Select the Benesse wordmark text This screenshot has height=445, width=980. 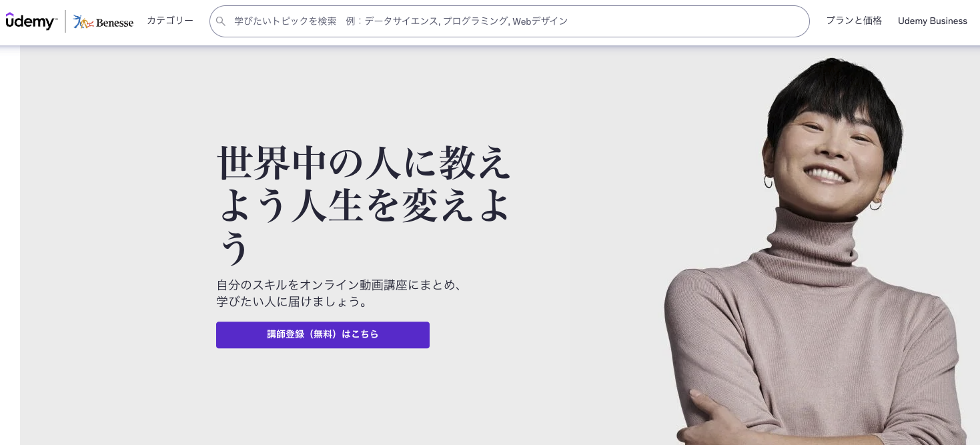click(x=115, y=23)
